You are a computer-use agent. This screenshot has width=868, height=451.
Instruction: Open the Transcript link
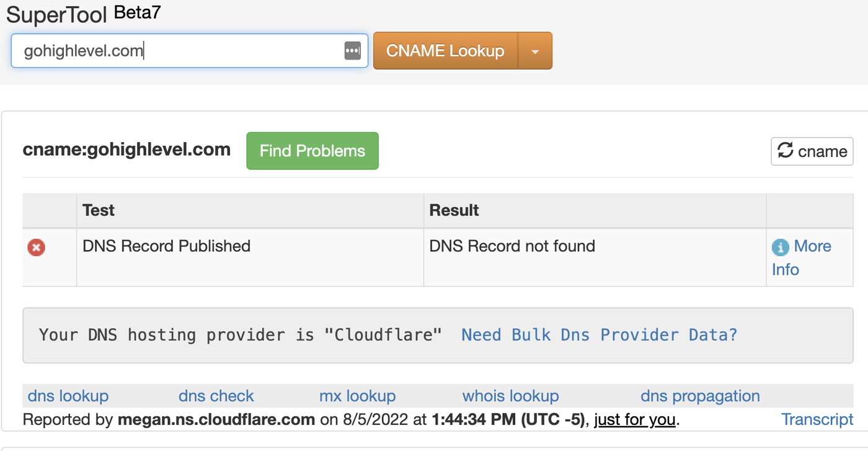817,419
